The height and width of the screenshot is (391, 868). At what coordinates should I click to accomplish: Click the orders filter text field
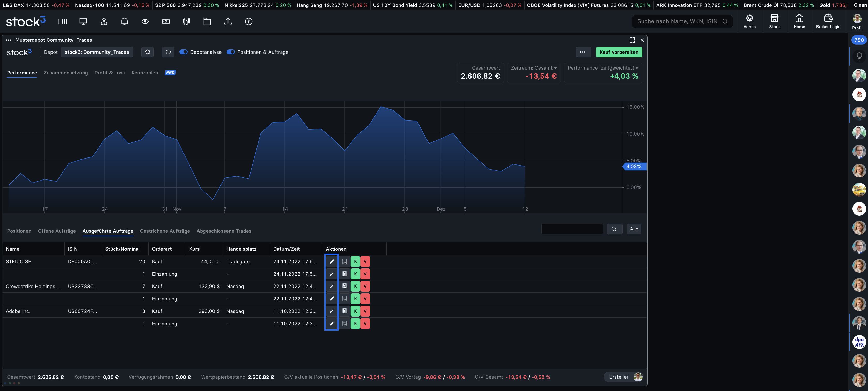click(x=572, y=229)
